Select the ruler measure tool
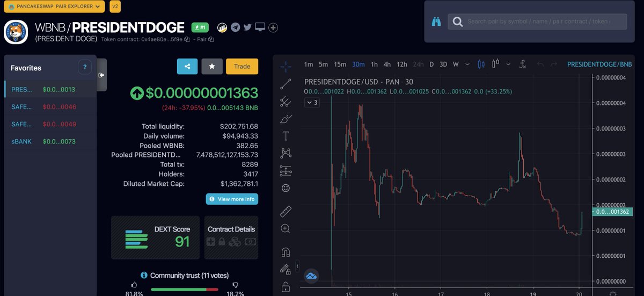The width and height of the screenshot is (644, 296). 286,211
